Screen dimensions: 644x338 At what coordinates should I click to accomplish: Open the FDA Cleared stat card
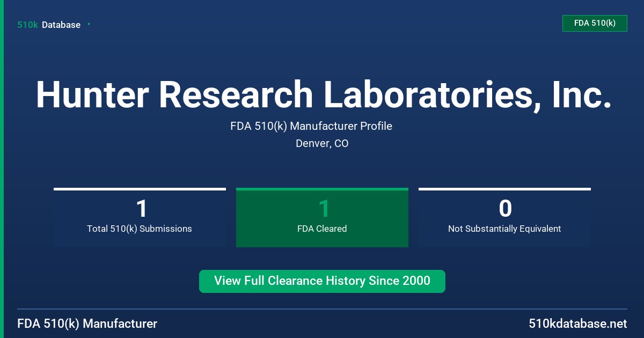coord(322,217)
